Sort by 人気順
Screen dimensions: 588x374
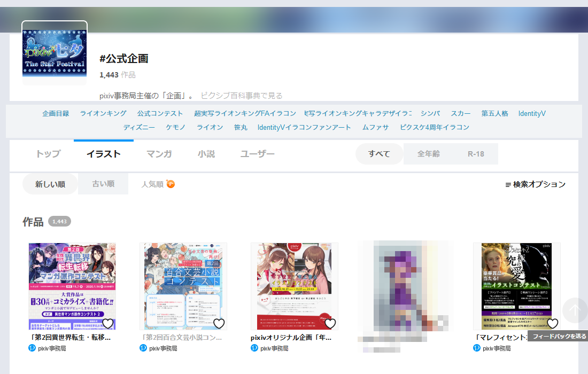(152, 184)
